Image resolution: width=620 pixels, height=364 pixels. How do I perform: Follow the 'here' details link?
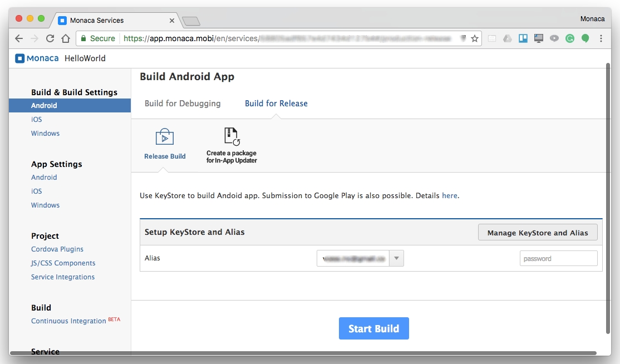(450, 195)
